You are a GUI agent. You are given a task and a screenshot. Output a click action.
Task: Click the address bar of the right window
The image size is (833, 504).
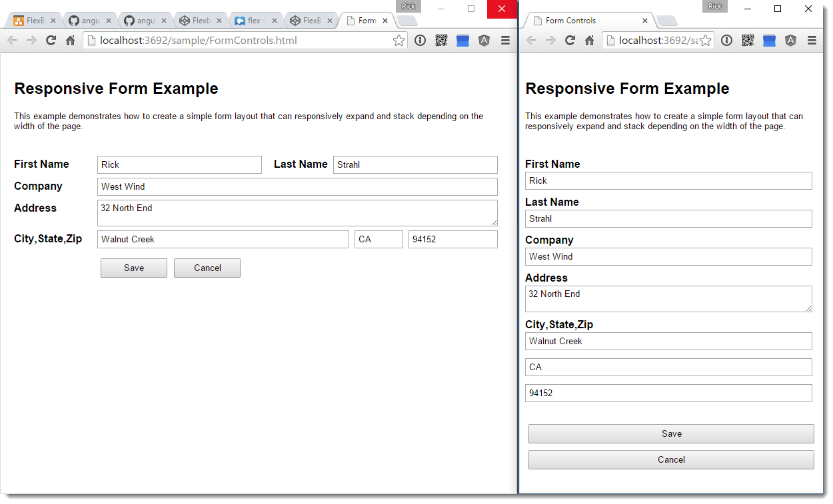point(656,40)
